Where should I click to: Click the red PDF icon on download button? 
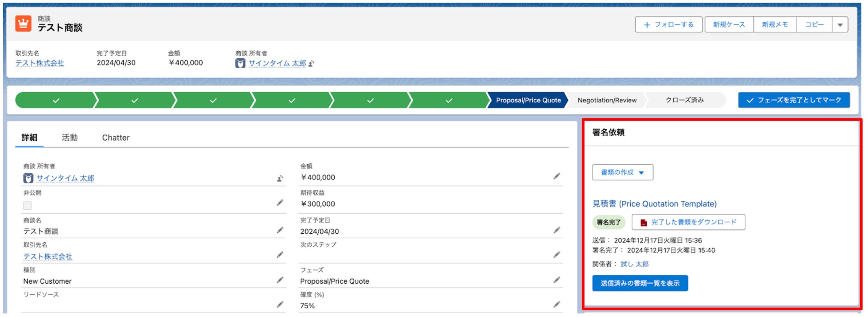[x=644, y=222]
